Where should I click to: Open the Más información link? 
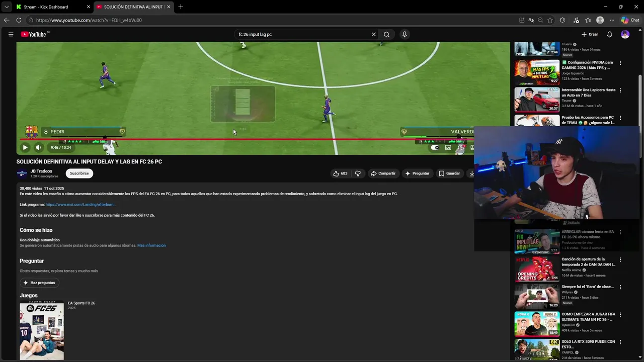(151, 245)
